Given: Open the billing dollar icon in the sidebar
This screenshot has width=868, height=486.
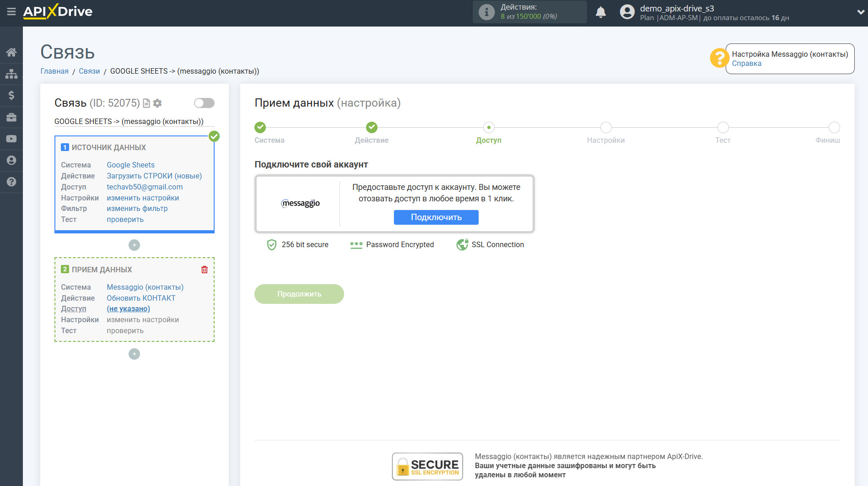Looking at the screenshot, I should pos(11,95).
